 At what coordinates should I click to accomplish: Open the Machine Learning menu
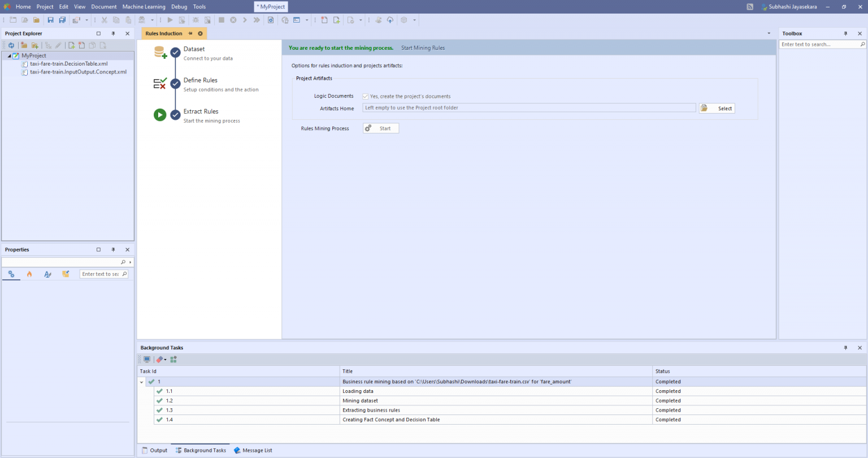tap(144, 7)
